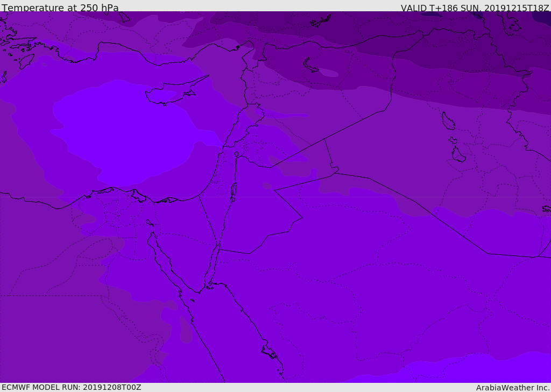Click the island of Cyprus on map
The width and height of the screenshot is (551, 392).
pos(172,91)
